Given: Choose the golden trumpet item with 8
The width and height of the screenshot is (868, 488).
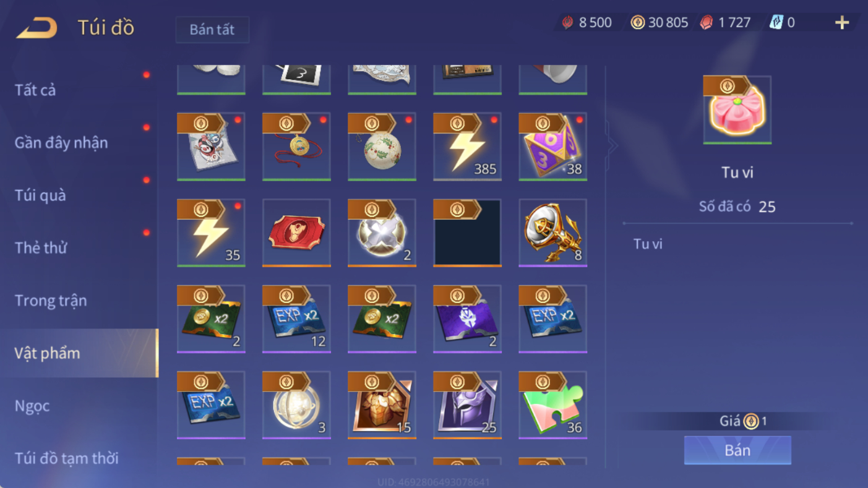Looking at the screenshot, I should coord(552,233).
